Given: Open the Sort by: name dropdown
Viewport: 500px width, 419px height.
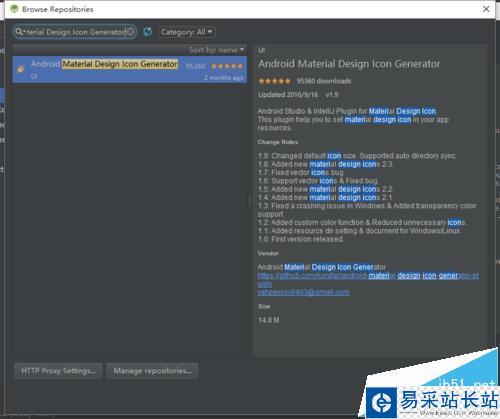Looking at the screenshot, I should 216,50.
